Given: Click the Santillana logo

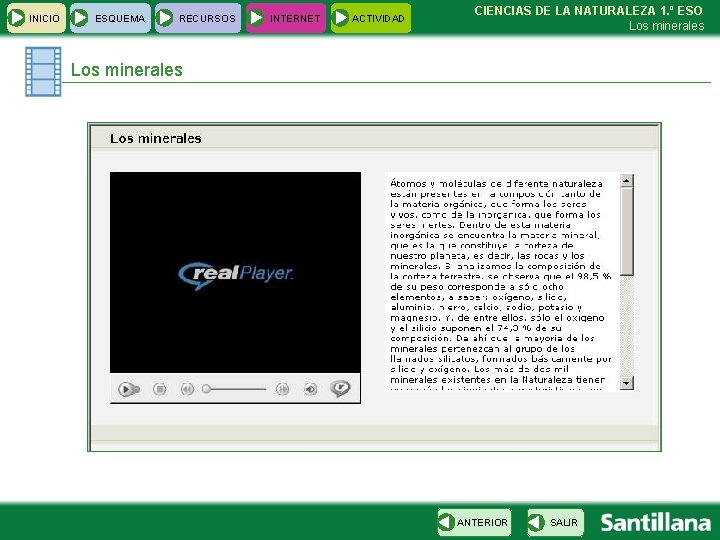Looking at the screenshot, I should 656,523.
